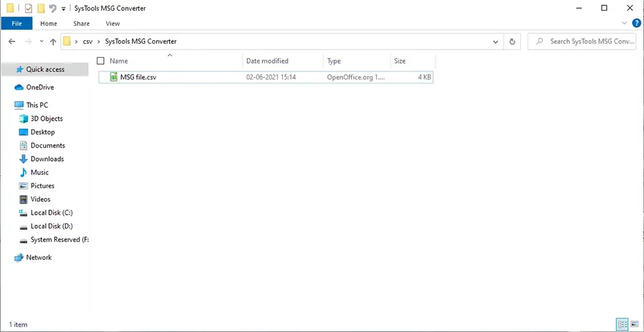The height and width of the screenshot is (332, 644).
Task: Switch to the Share ribbon tab
Action: (81, 23)
